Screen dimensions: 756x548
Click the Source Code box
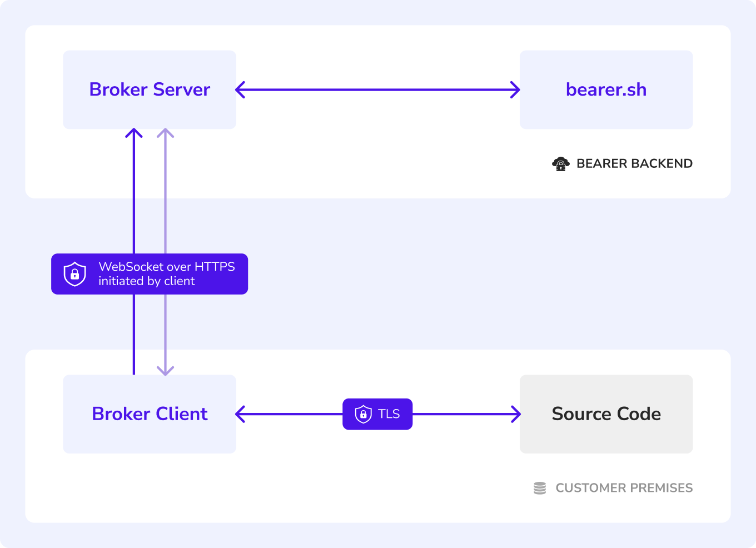click(x=606, y=414)
